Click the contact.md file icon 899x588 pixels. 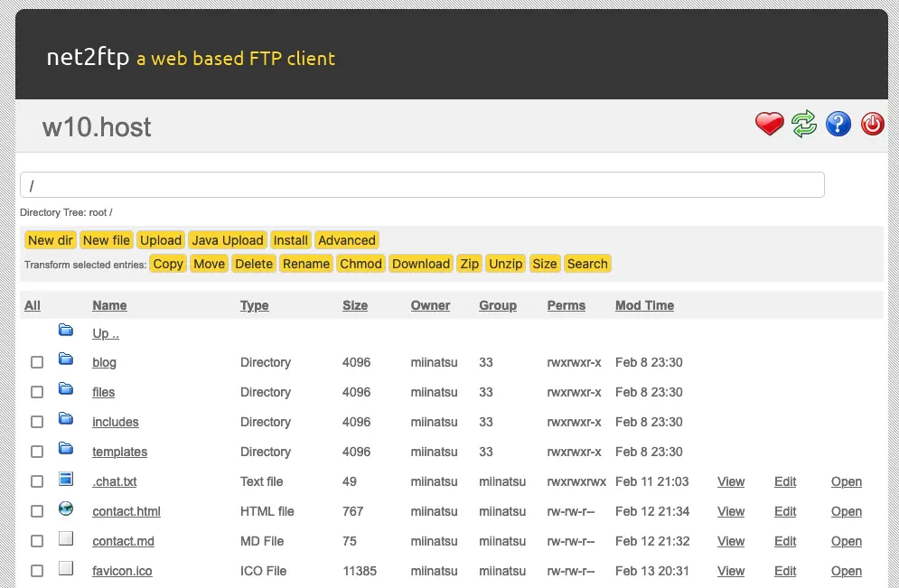pos(66,538)
